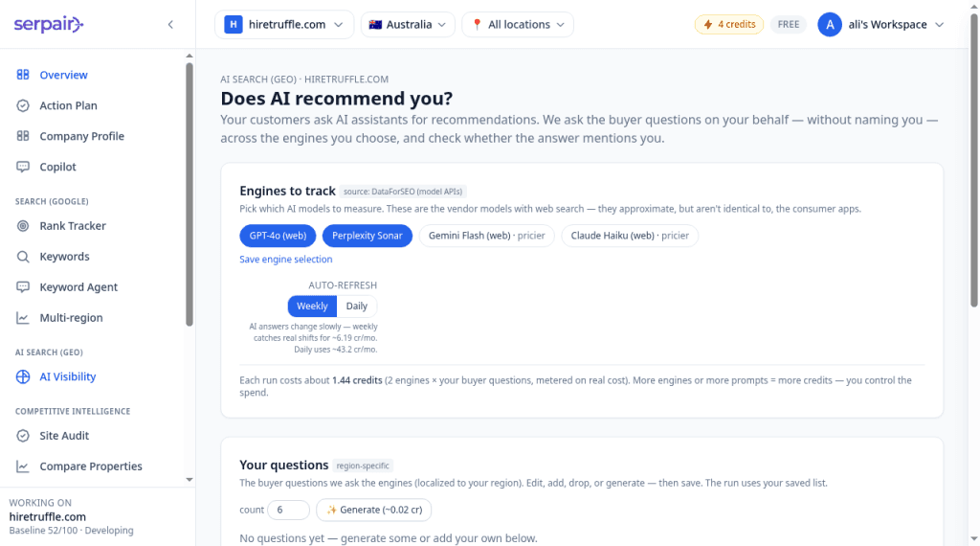This screenshot has height=546, width=980.
Task: Click the Rank Tracker target icon
Action: tap(23, 226)
